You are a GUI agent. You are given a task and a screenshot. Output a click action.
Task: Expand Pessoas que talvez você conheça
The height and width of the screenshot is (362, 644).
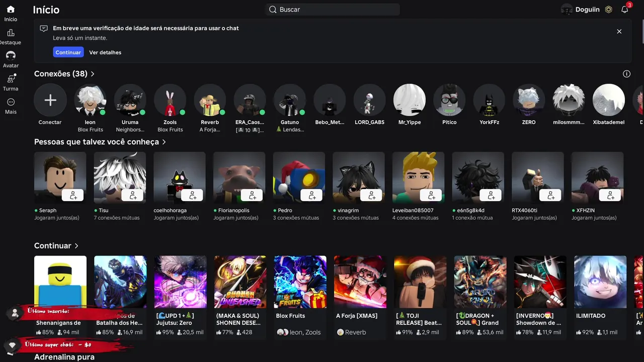click(100, 142)
